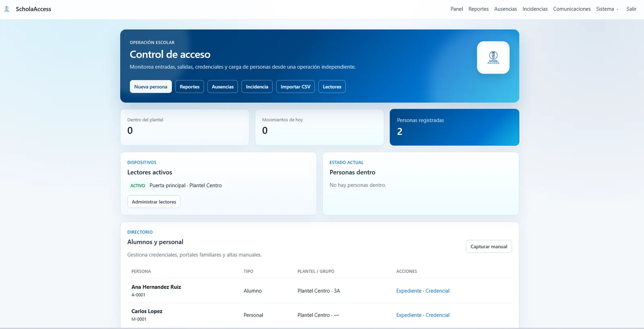Click the TIPO column header
This screenshot has height=329, width=644.
pos(248,271)
